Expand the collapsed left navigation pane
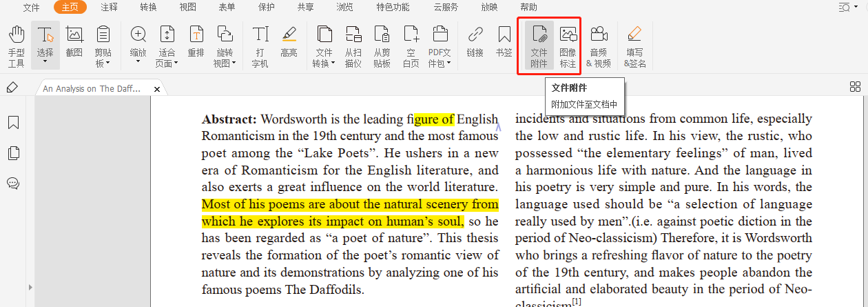Screen dimensions: 868x307 tap(29, 286)
